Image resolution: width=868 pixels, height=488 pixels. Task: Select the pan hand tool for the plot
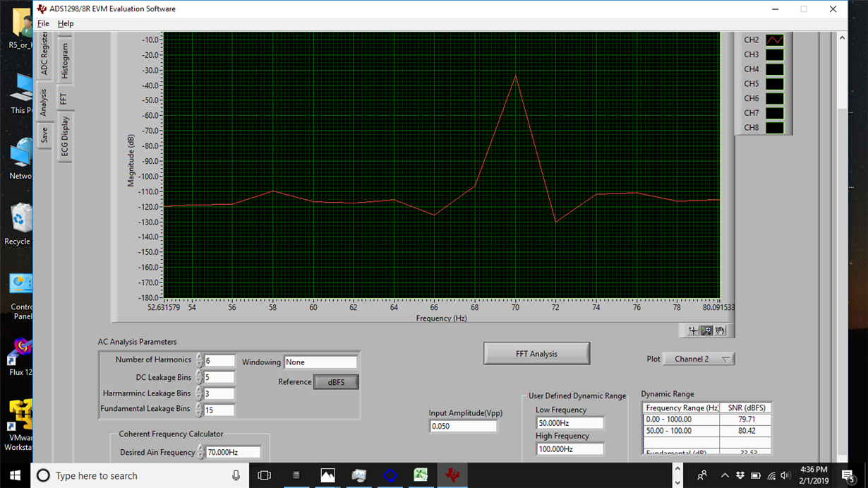click(x=720, y=330)
